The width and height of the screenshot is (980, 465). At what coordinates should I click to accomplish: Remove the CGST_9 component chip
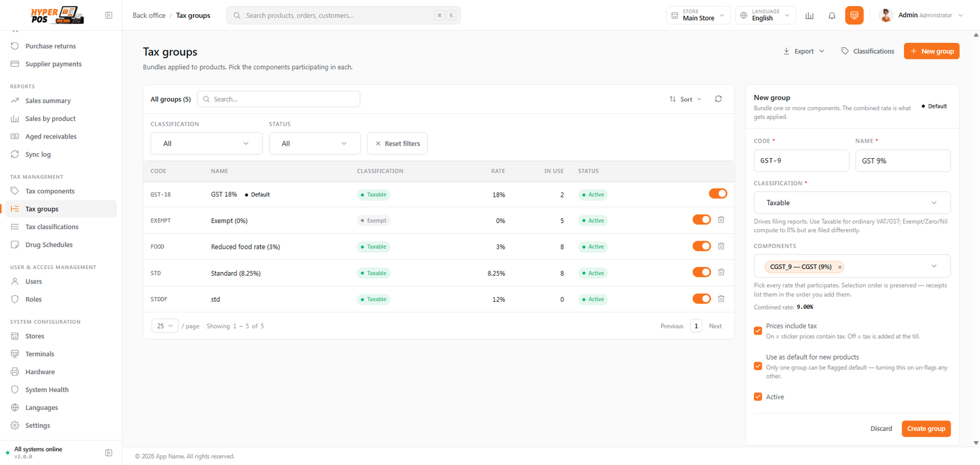840,267
